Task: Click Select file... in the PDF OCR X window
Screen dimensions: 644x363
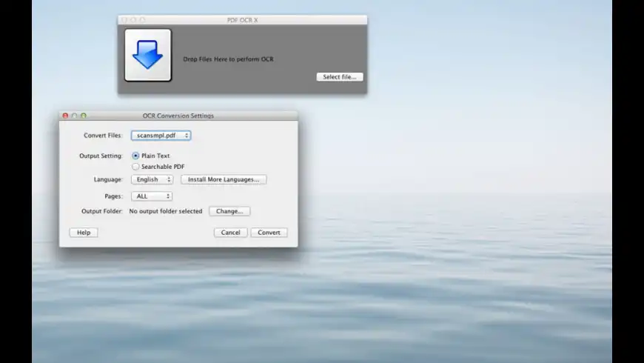Action: [340, 77]
